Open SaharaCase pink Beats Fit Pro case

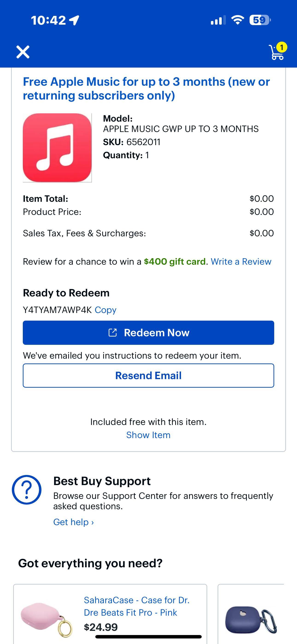point(137,606)
